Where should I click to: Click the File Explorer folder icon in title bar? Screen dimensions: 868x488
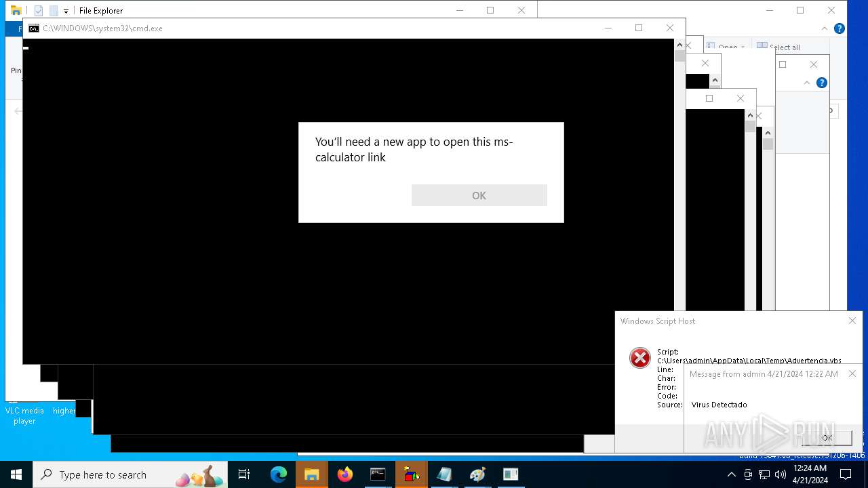[x=16, y=10]
